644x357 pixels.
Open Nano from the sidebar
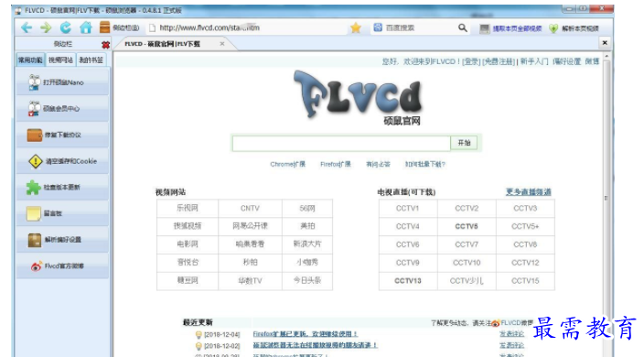pos(62,82)
